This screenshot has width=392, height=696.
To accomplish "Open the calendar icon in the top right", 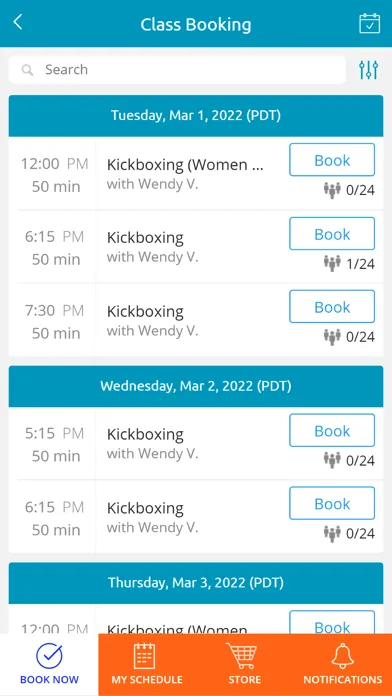I will (369, 24).
